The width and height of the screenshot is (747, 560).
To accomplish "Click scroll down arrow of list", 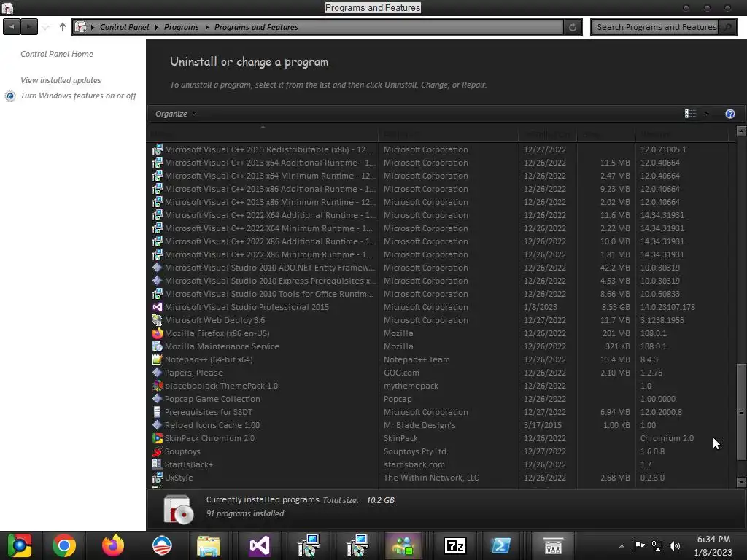I will pos(741,482).
